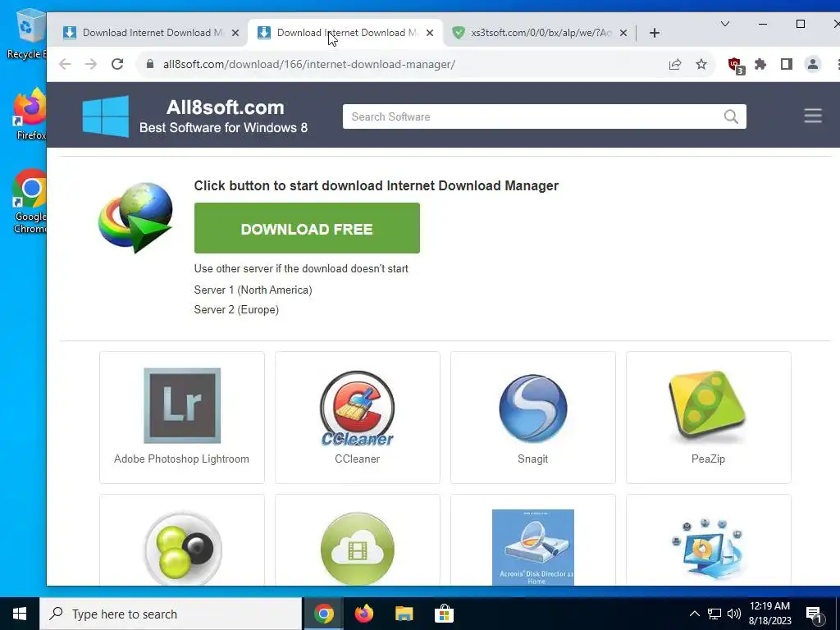Select the Firefox desktop shortcut
The height and width of the screenshot is (630, 840).
pyautogui.click(x=30, y=114)
